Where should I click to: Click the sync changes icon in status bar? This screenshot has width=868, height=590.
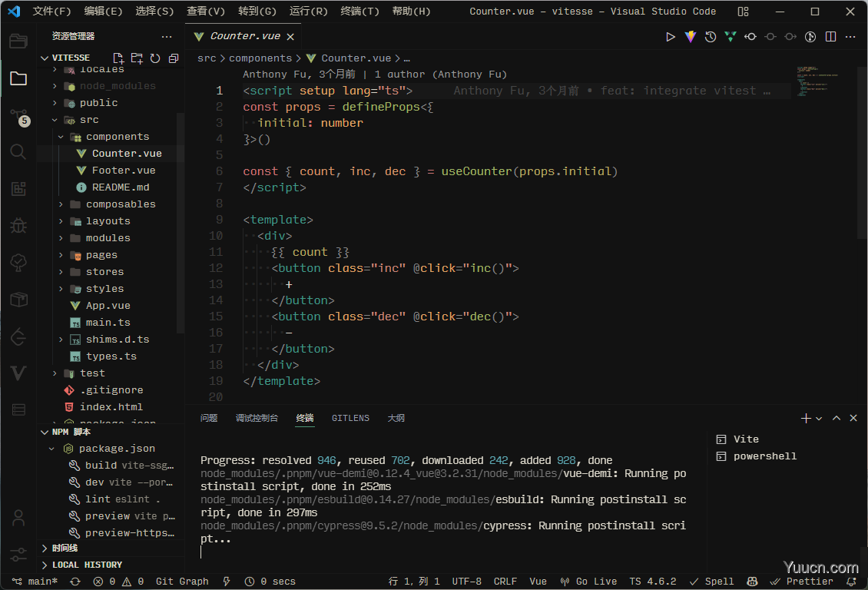(75, 582)
